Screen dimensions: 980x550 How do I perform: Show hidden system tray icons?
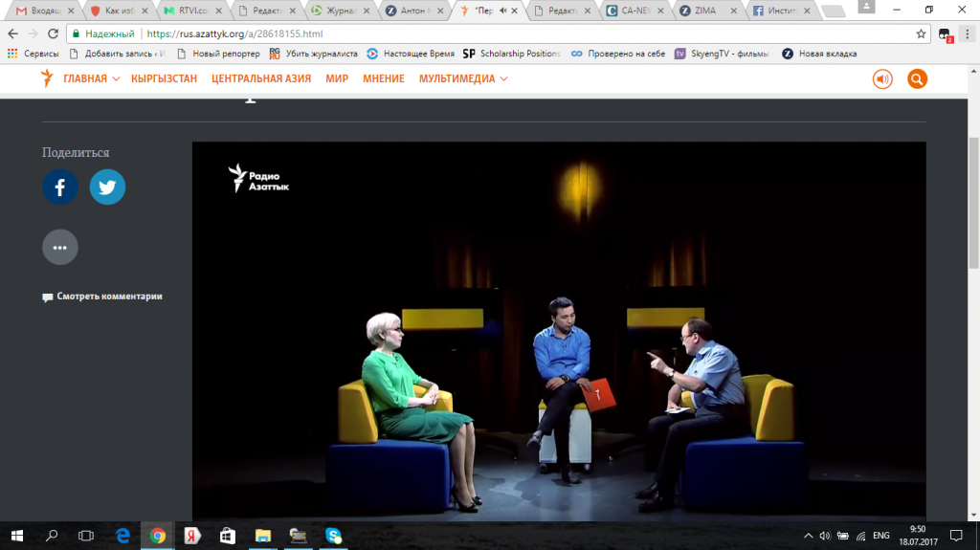click(x=808, y=536)
